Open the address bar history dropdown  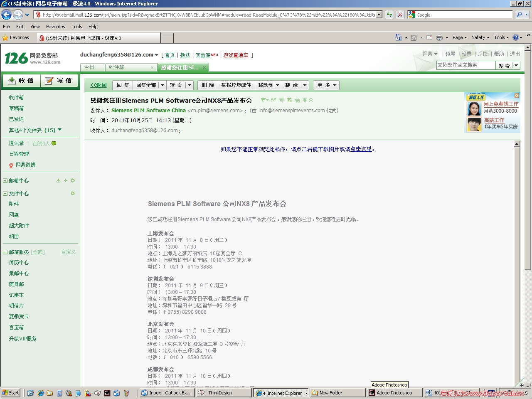(379, 15)
